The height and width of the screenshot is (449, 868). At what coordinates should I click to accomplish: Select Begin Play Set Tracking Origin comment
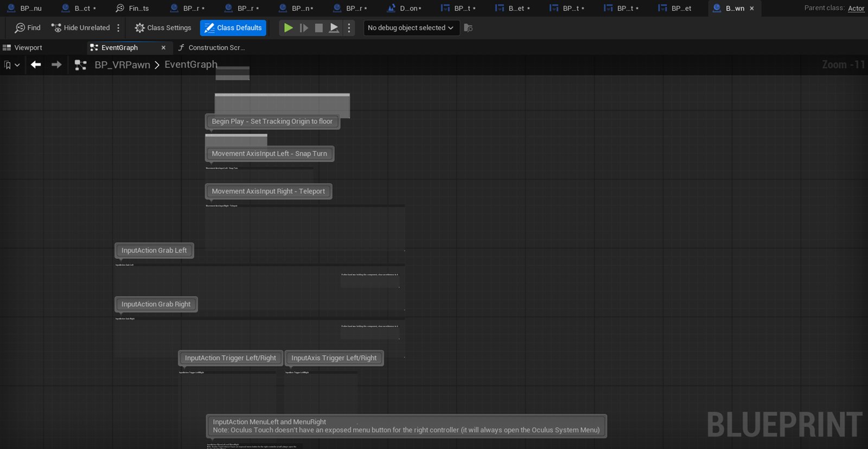272,121
